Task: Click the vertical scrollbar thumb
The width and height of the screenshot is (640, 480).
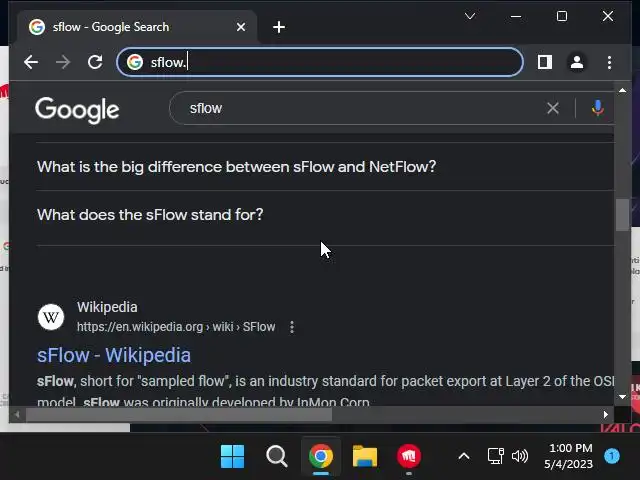Action: point(622,215)
